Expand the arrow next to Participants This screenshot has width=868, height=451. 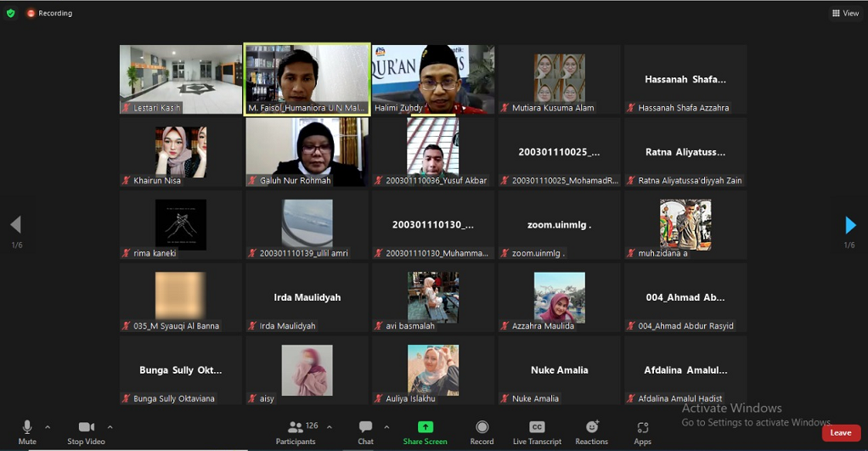(x=330, y=426)
